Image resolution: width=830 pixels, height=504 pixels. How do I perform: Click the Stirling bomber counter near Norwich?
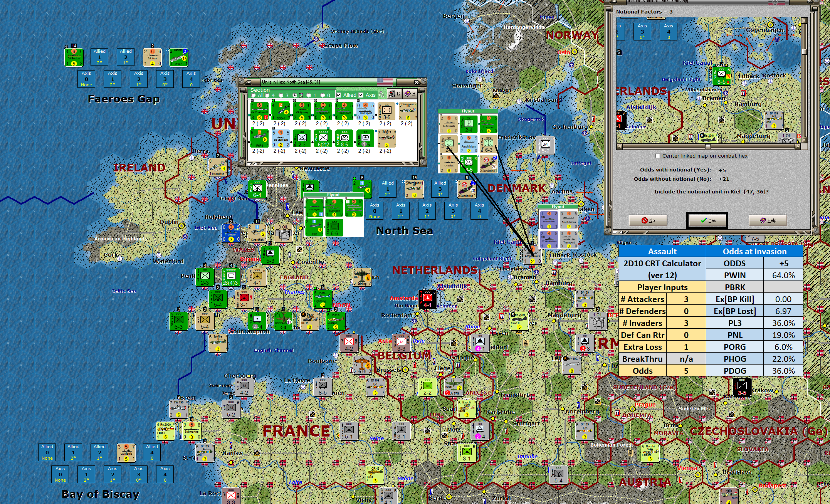[362, 277]
